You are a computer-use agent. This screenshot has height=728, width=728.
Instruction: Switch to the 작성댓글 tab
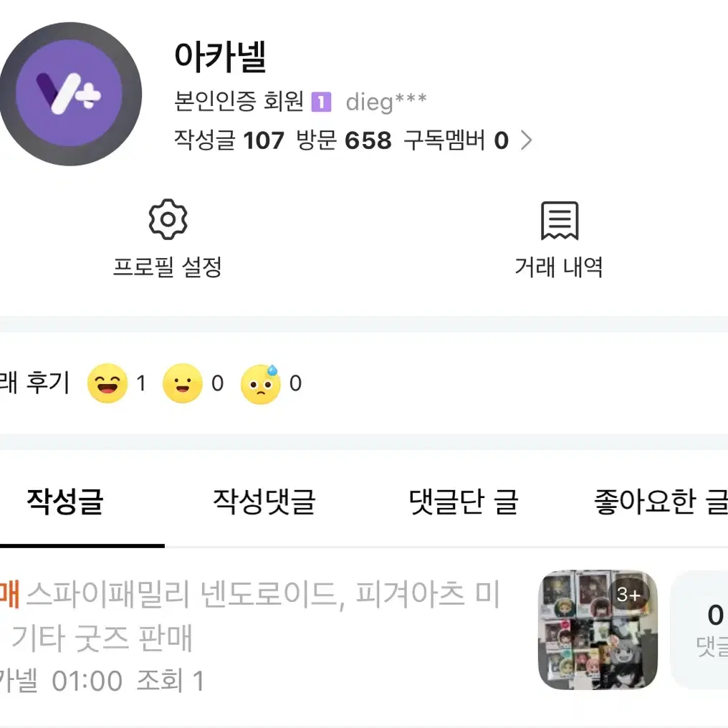[264, 502]
